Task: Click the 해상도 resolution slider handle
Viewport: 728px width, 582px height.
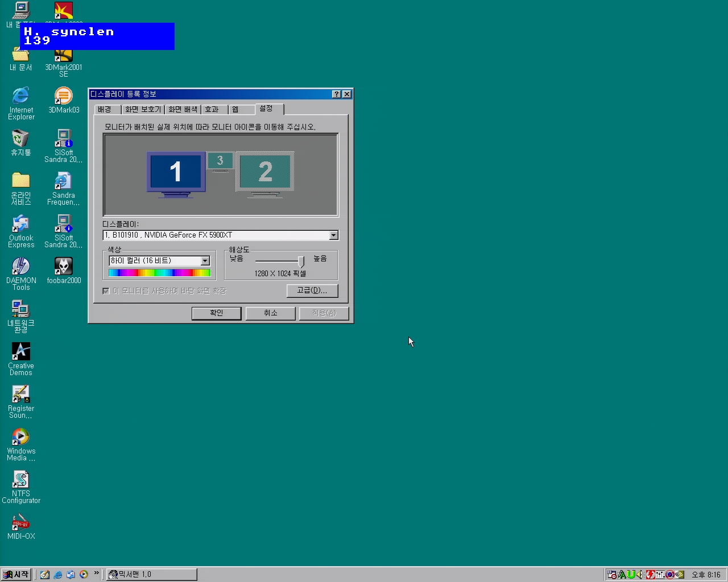Action: tap(301, 261)
